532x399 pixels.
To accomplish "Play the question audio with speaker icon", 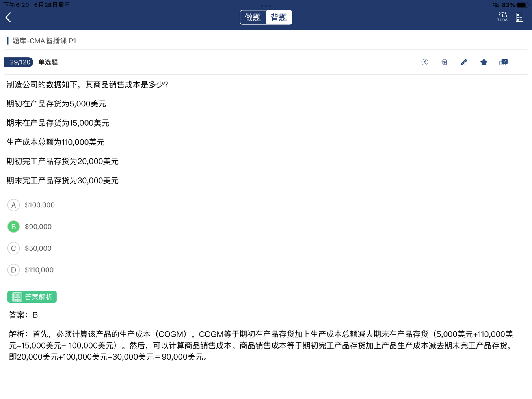I will click(424, 62).
